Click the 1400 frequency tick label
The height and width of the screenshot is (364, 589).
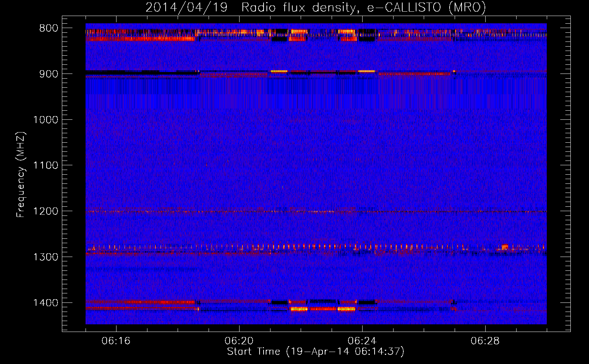pos(46,303)
